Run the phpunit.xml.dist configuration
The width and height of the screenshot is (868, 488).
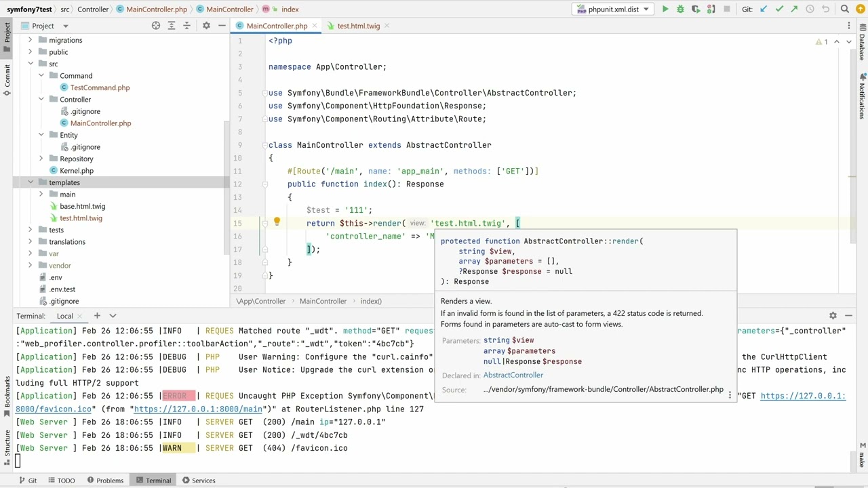click(x=665, y=9)
